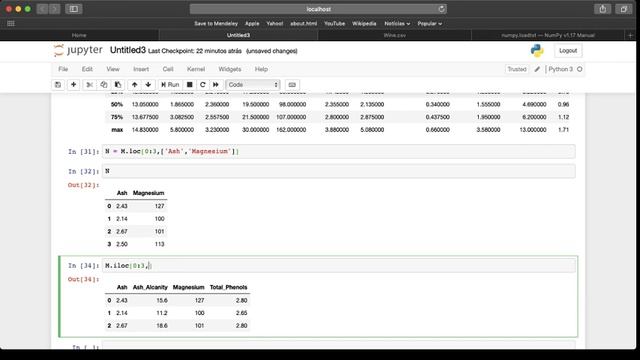Copy selected cells icon

coord(104,84)
